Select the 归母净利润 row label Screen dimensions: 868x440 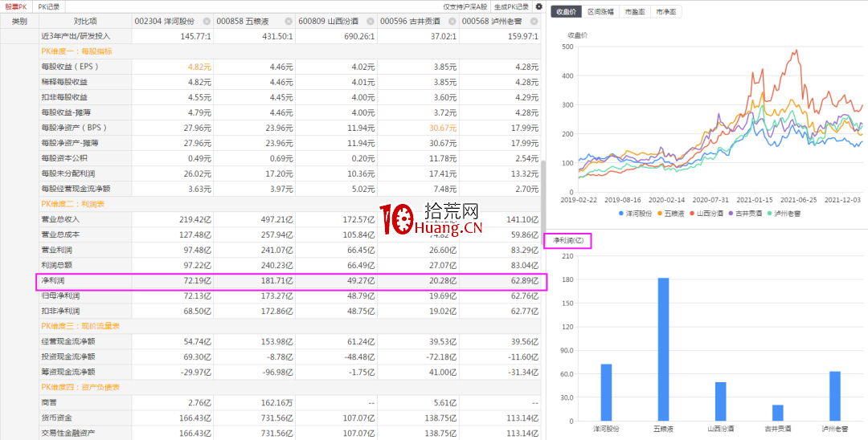[x=60, y=295]
